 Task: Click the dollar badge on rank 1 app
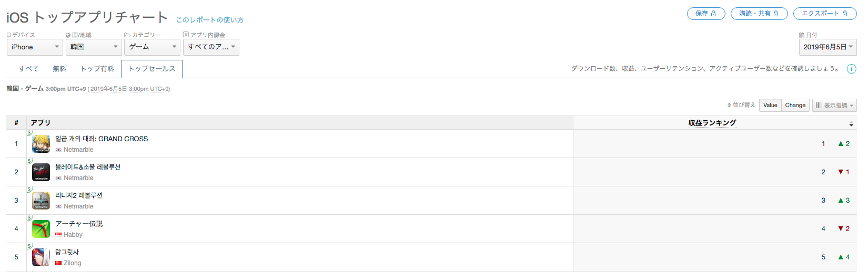pos(30,133)
